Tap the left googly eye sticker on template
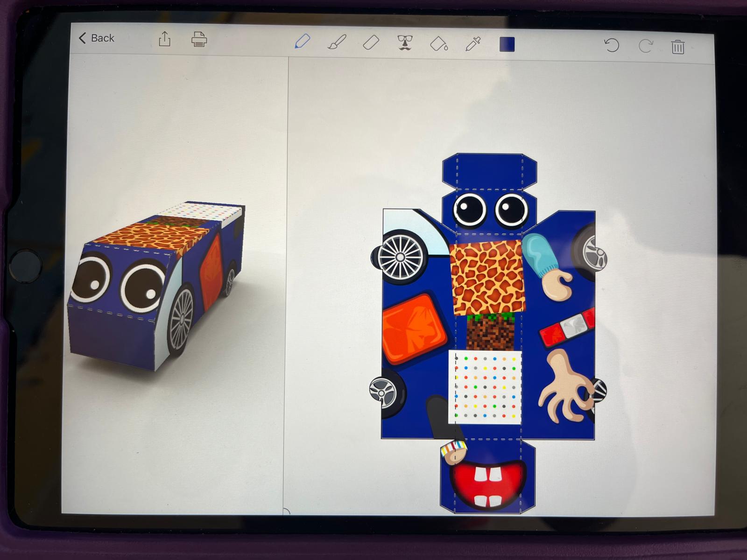The height and width of the screenshot is (560, 747). pyautogui.click(x=470, y=209)
